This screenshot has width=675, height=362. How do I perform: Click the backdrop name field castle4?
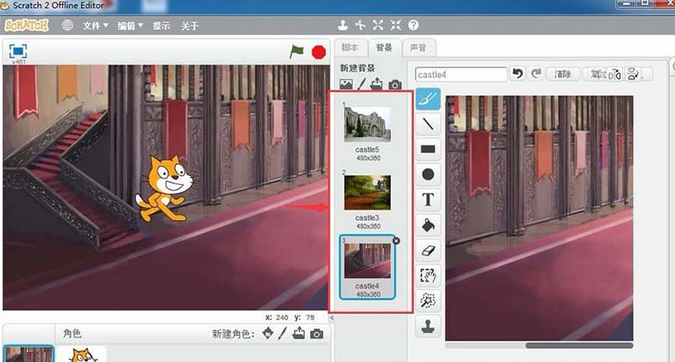pos(461,74)
